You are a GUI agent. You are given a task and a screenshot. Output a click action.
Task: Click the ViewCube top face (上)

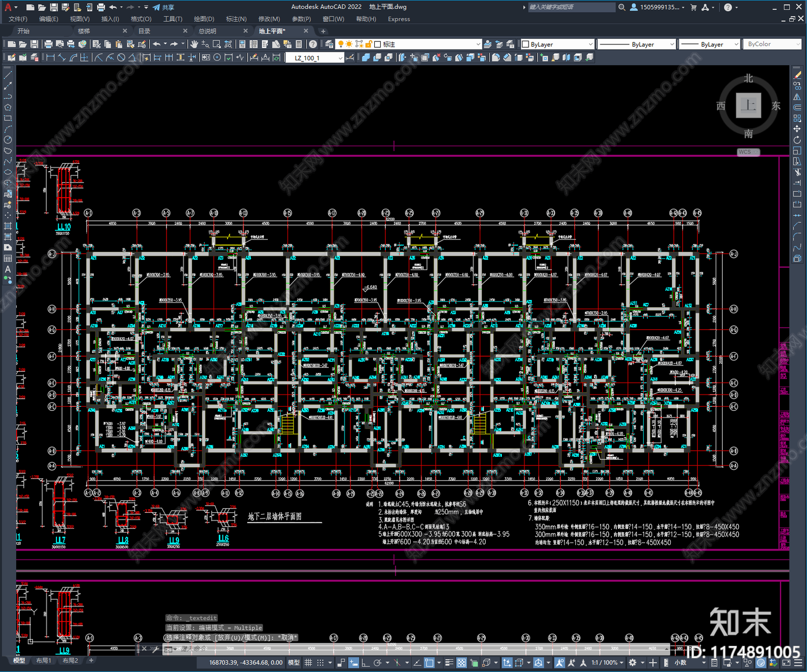coord(748,105)
